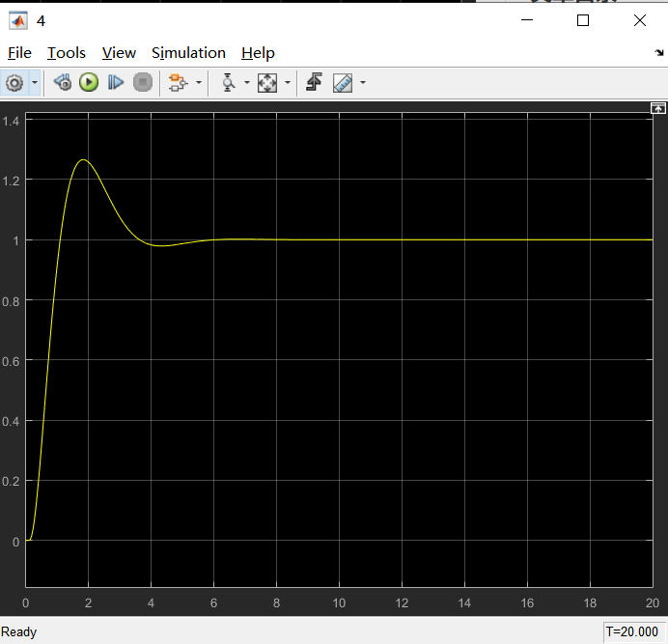Click the y-axis label 0.8

pos(11,302)
